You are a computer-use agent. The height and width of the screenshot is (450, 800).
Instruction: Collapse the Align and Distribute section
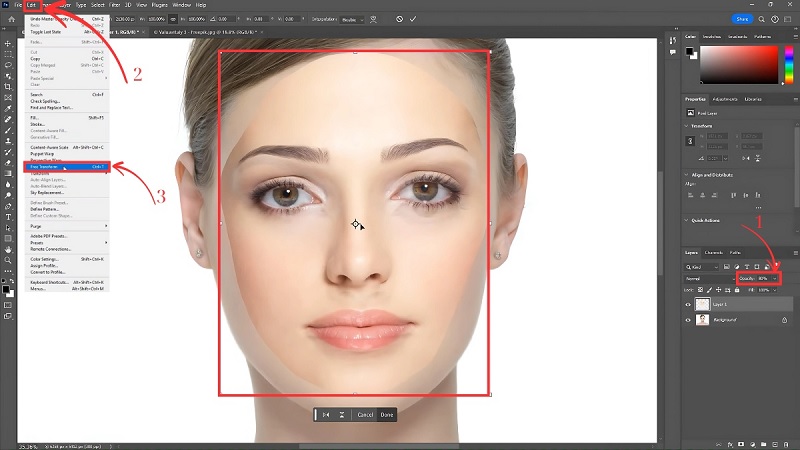coord(686,174)
